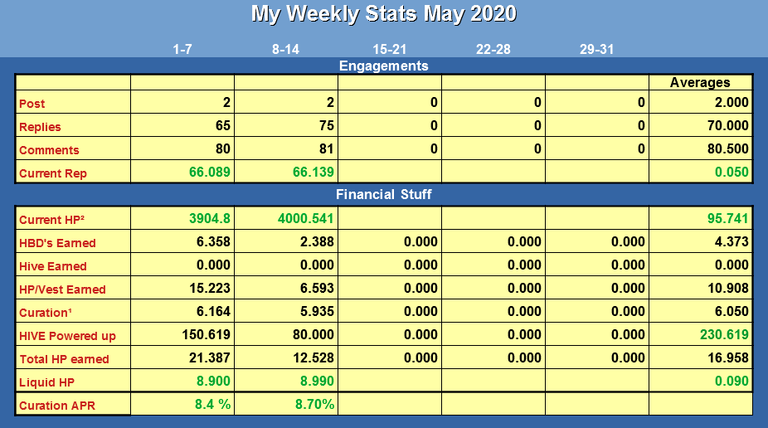Select the "1-7" week column header

pyautogui.click(x=182, y=49)
